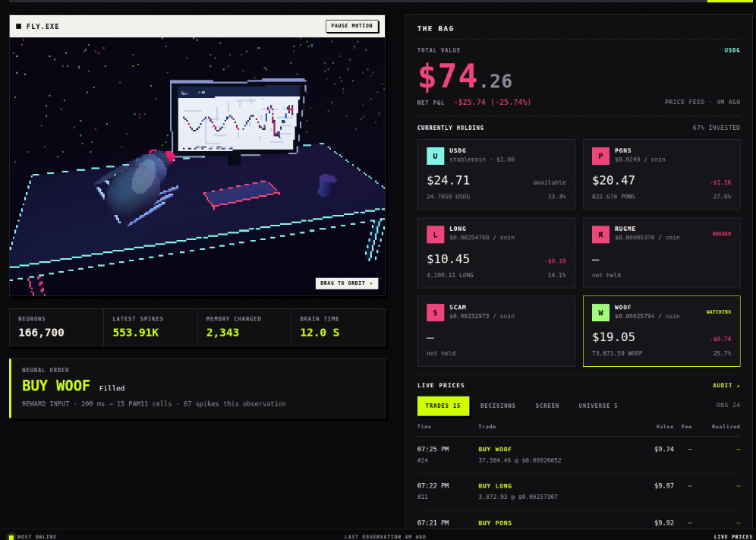
Task: Switch to the TRADES 15 tab
Action: [x=443, y=406]
